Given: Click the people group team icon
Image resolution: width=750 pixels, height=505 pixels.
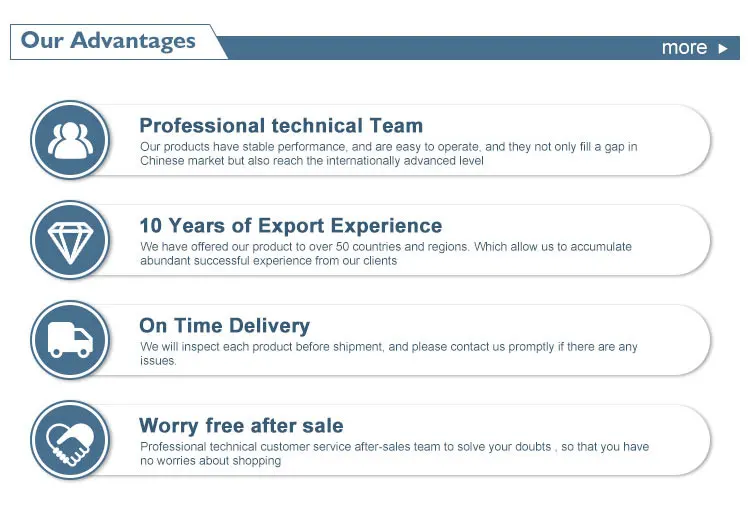Looking at the screenshot, I should [x=70, y=140].
